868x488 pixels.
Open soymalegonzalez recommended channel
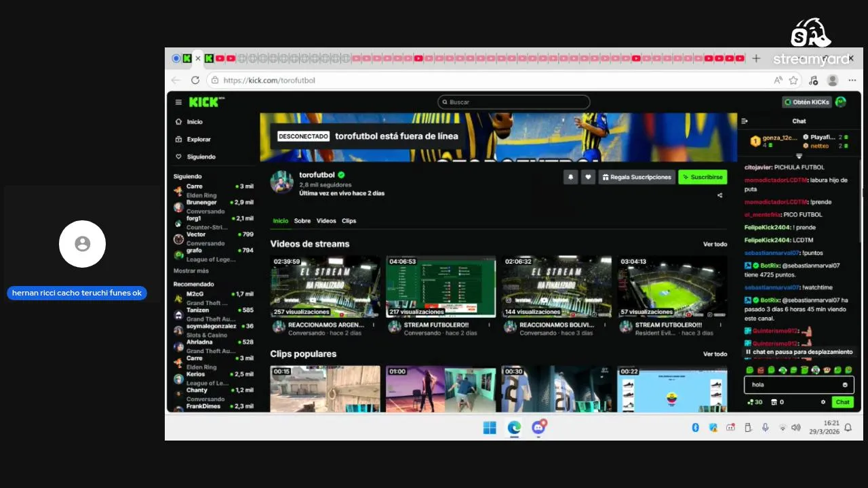point(214,330)
